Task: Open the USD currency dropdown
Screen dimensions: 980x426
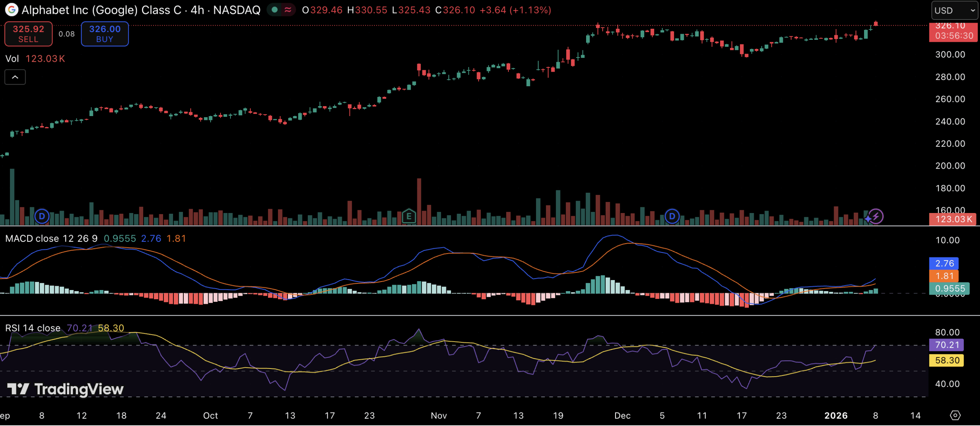Action: [954, 10]
